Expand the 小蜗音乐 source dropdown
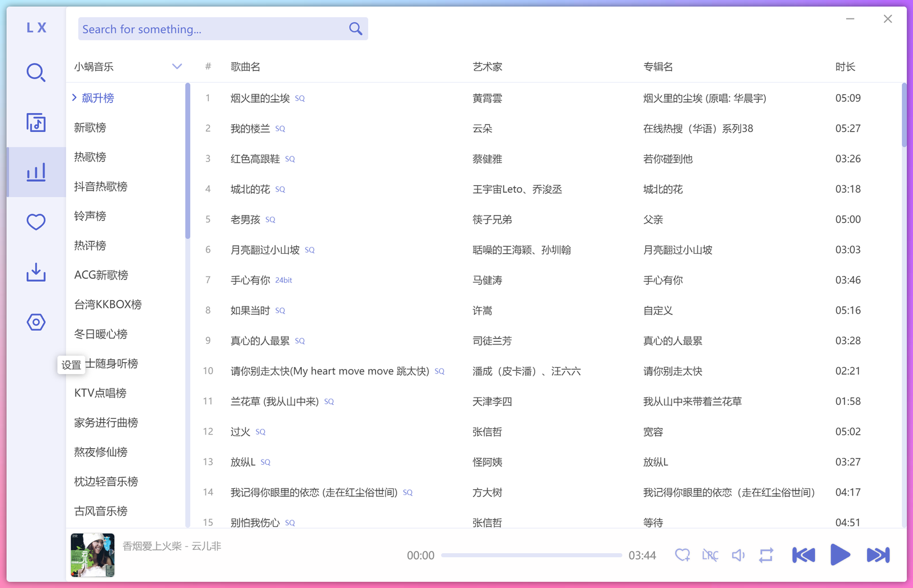This screenshot has height=588, width=913. 177,67
